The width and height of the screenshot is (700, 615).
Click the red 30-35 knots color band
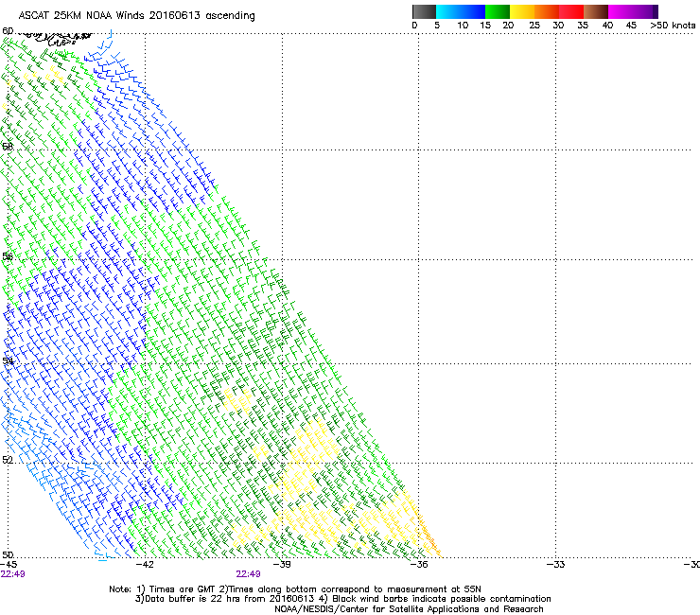coord(571,11)
